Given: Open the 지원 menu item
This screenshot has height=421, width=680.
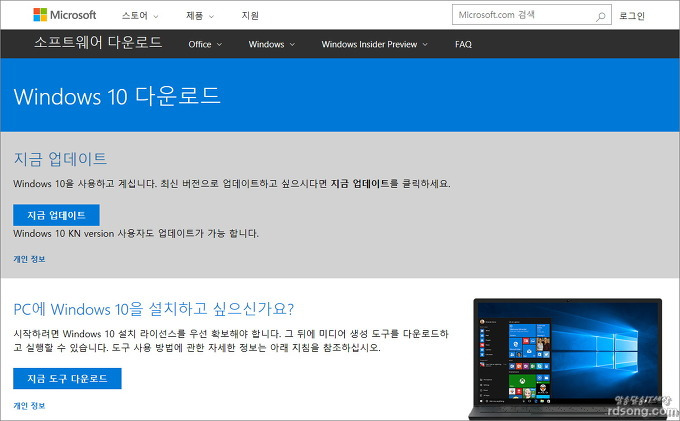Looking at the screenshot, I should pos(250,16).
